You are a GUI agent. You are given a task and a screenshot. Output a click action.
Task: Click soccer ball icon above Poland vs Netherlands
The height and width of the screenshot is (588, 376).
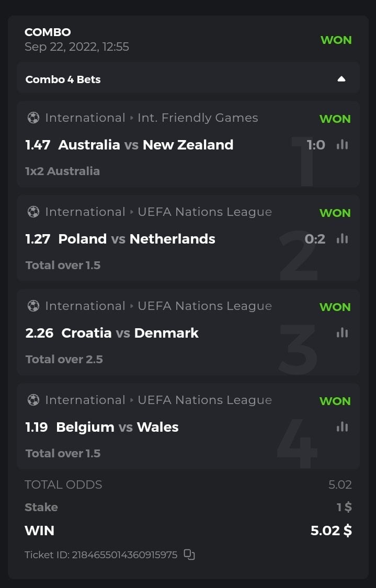point(33,212)
